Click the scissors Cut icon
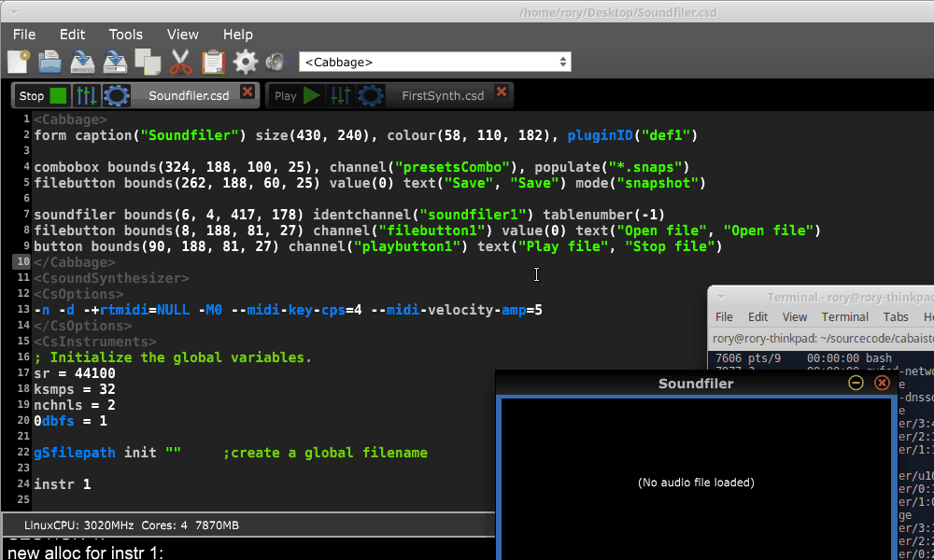 (x=180, y=63)
